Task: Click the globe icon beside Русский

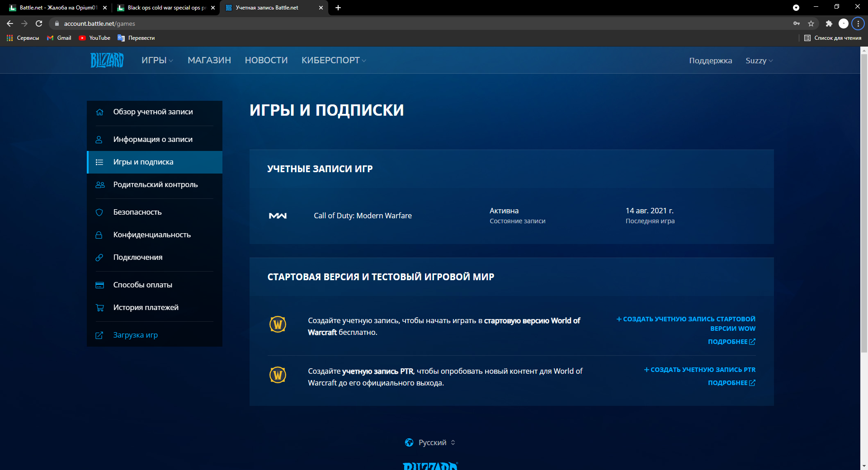Action: click(409, 442)
